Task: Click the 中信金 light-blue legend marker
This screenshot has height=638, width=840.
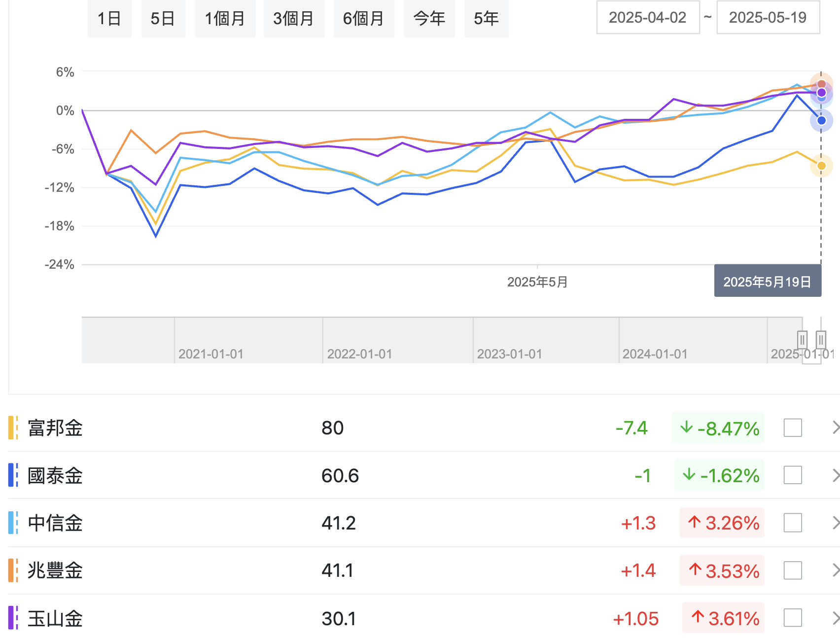Action: 13,523
